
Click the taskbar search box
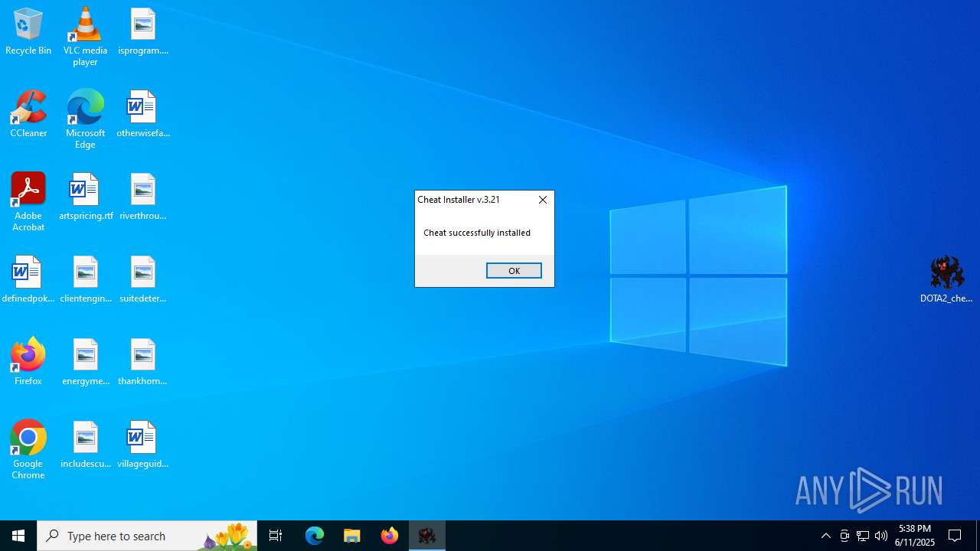point(147,536)
